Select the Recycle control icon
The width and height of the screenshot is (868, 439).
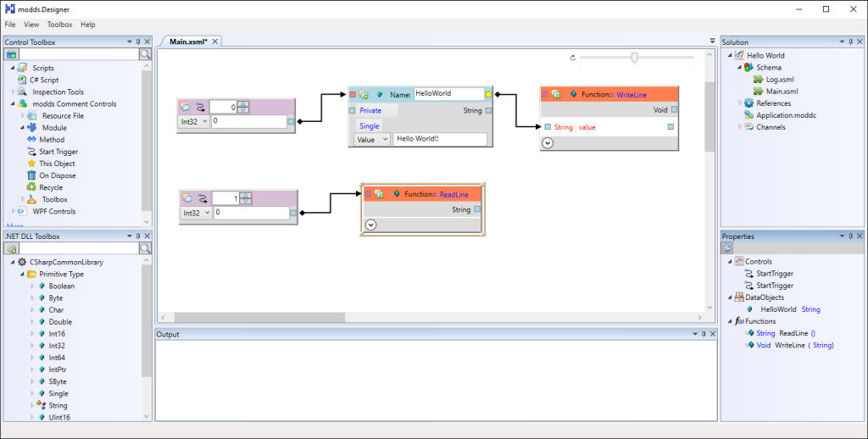(31, 187)
